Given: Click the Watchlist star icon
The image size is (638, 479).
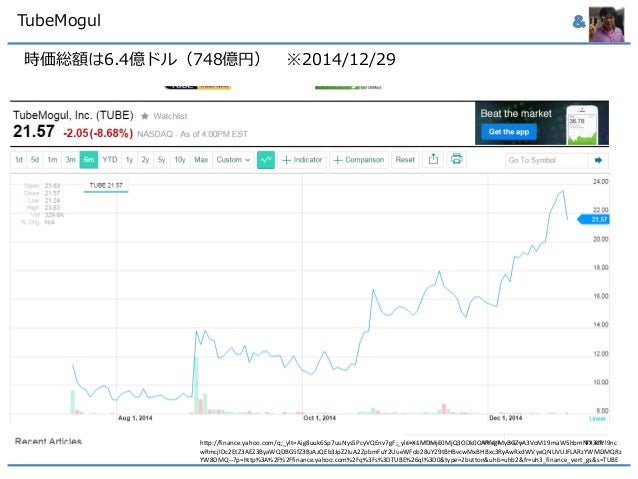Looking at the screenshot, I should [x=144, y=116].
